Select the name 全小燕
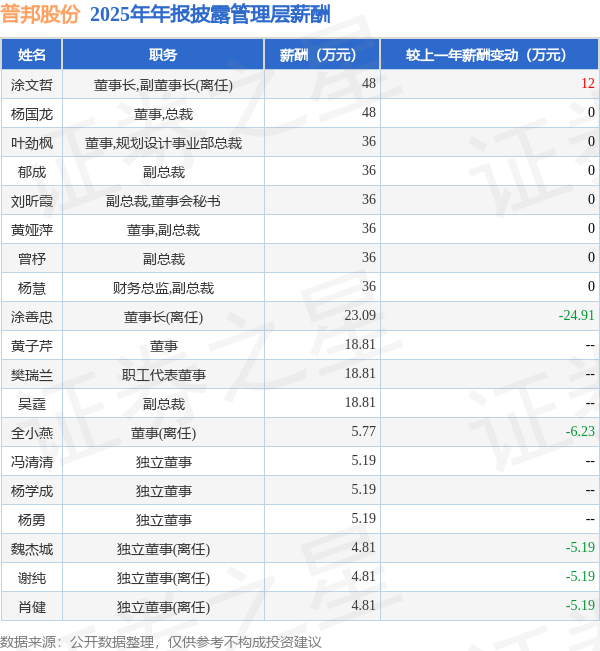 (x=32, y=433)
